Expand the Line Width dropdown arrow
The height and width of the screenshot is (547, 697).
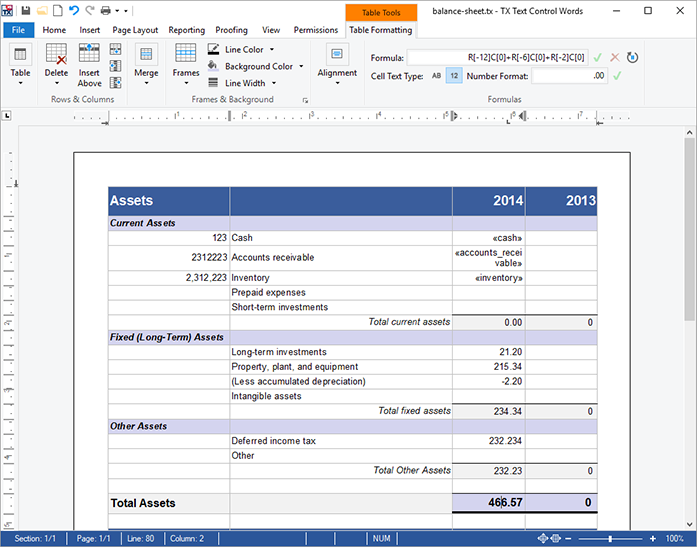click(274, 83)
